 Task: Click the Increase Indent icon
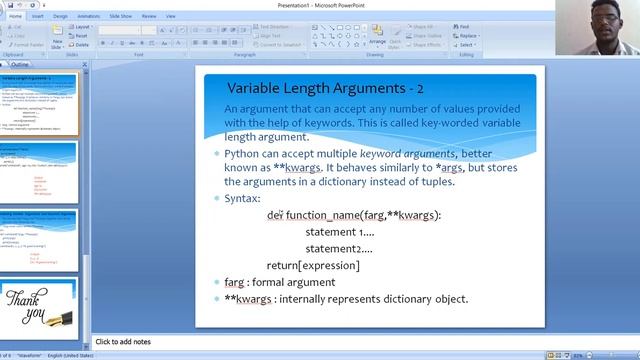pos(233,30)
